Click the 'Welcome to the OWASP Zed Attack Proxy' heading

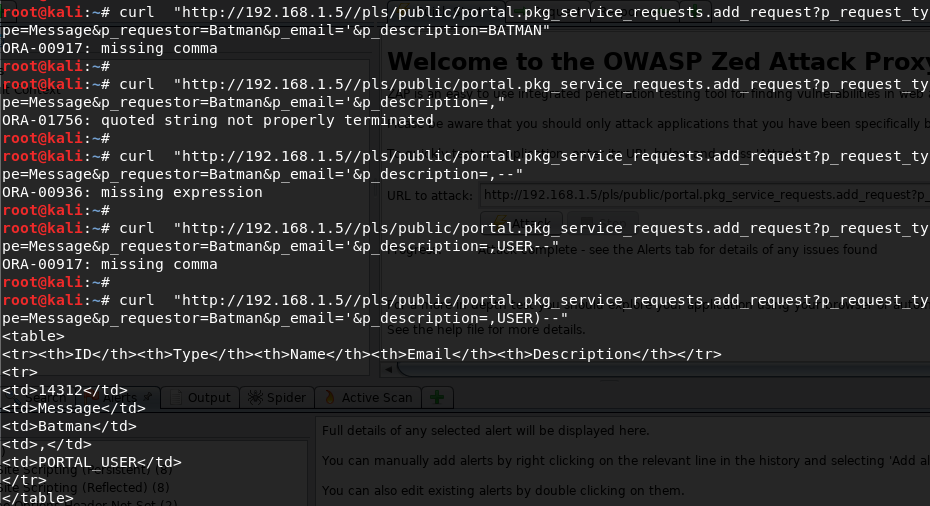click(658, 61)
